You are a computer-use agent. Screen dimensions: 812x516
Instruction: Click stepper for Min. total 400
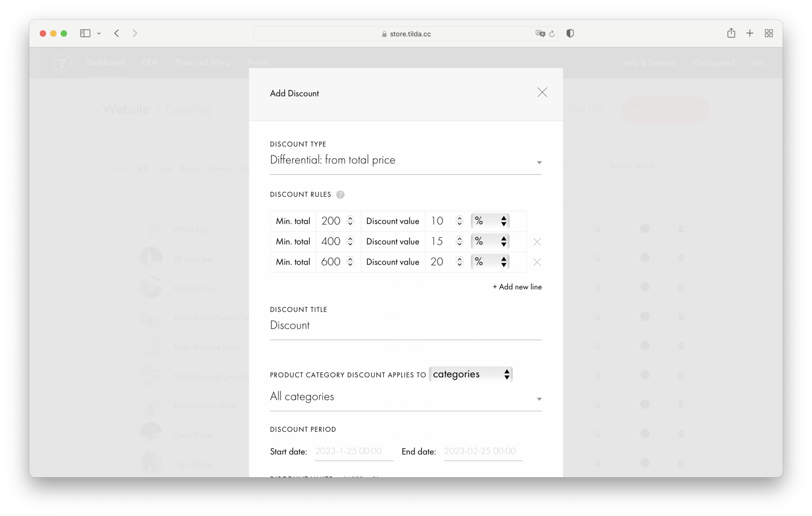(x=350, y=241)
